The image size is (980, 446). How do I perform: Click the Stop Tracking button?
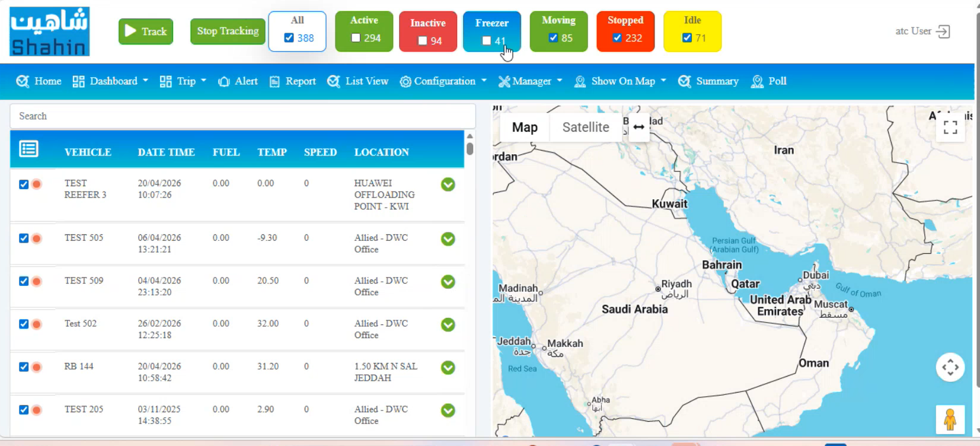[x=228, y=31]
